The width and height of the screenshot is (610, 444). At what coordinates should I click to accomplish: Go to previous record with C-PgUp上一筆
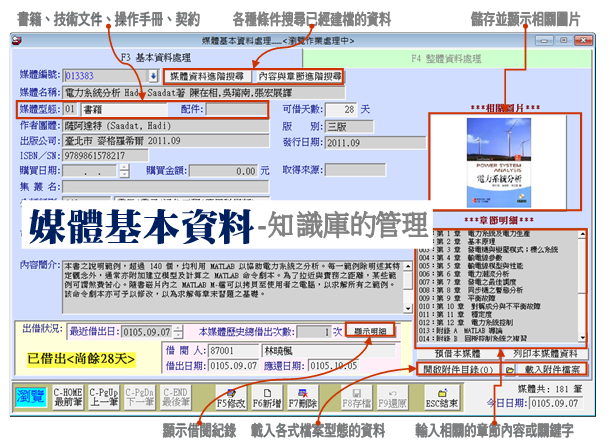point(103,397)
